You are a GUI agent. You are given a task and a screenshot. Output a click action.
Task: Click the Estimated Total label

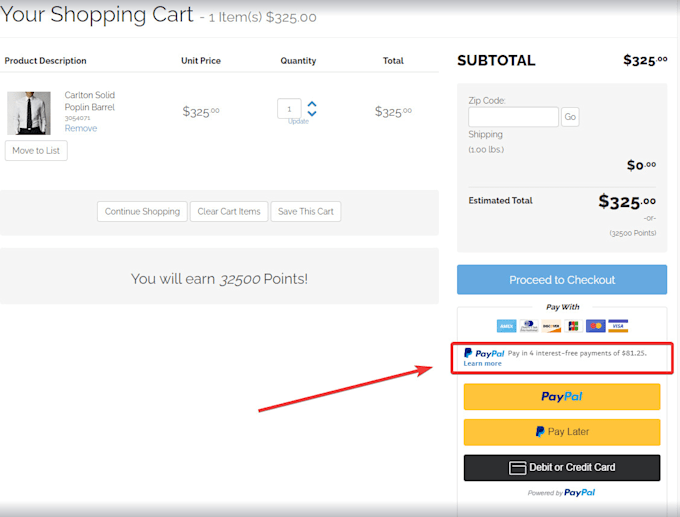[x=500, y=200]
